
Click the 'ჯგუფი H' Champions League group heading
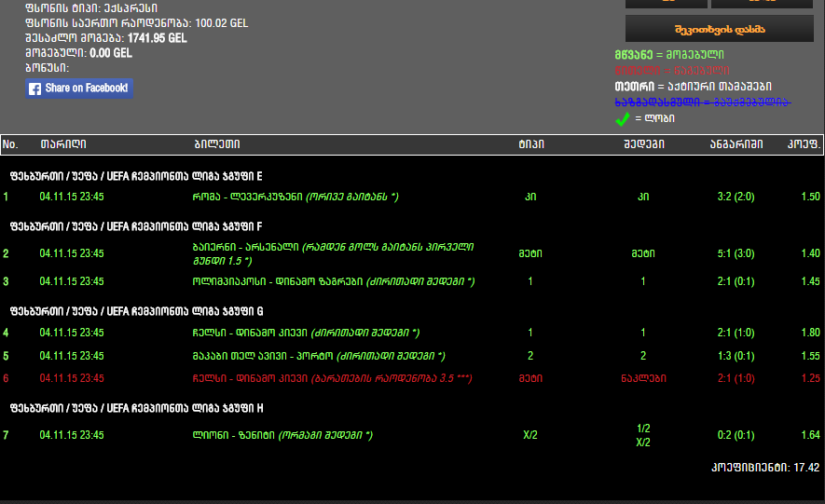click(136, 408)
